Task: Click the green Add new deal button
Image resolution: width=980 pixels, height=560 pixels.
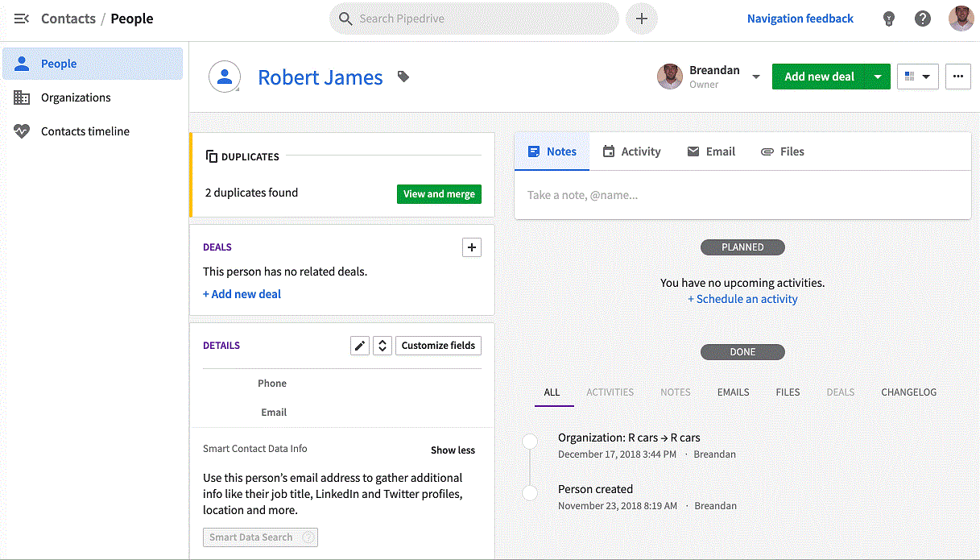Action: pos(819,77)
